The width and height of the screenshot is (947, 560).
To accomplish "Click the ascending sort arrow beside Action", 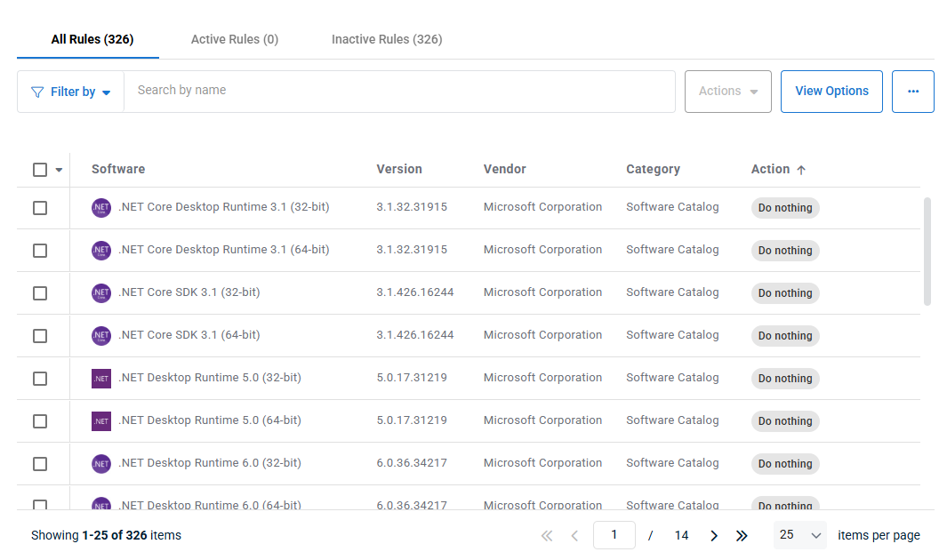I will pyautogui.click(x=801, y=170).
